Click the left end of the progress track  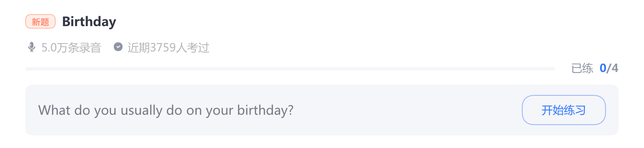28,69
